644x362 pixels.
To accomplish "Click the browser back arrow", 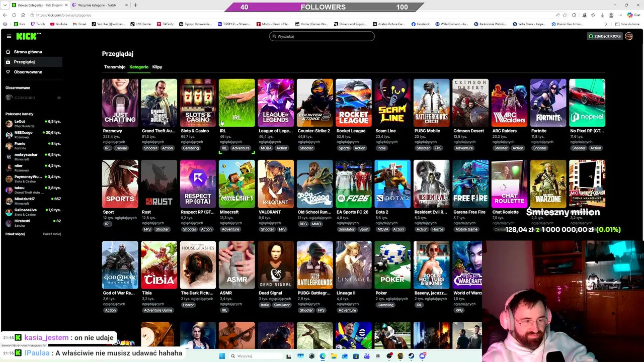I will pos(6,15).
